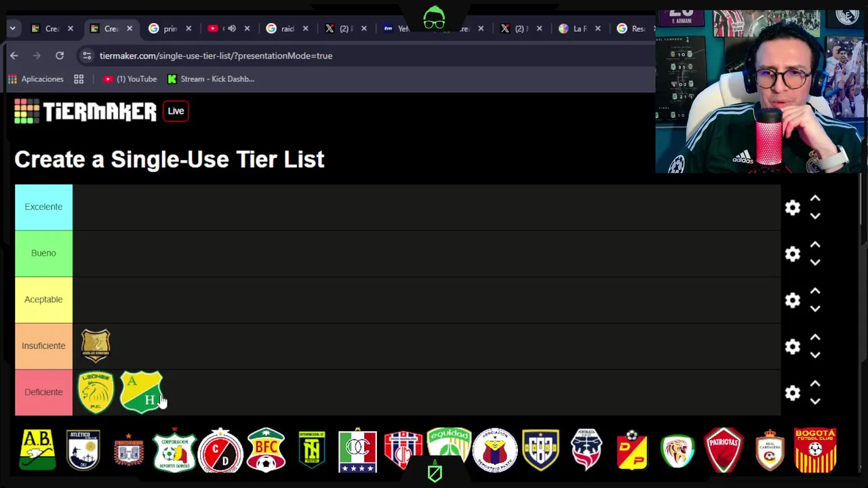Move Excelente row down with arrow
This screenshot has width=868, height=488.
(815, 216)
